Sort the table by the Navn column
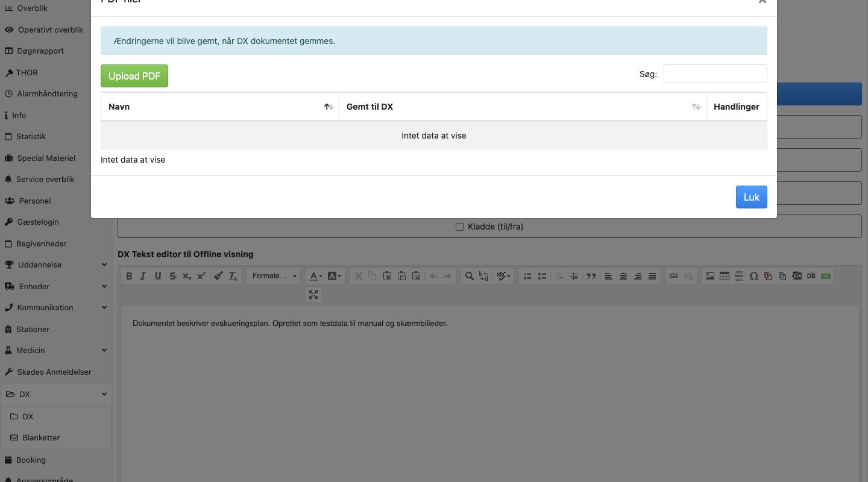Viewport: 868px width, 482px height. (220, 107)
